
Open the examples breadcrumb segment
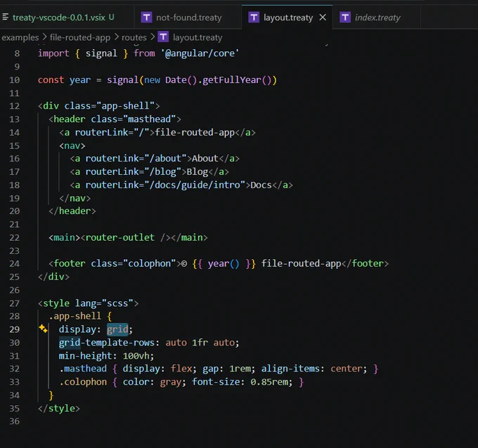click(20, 37)
